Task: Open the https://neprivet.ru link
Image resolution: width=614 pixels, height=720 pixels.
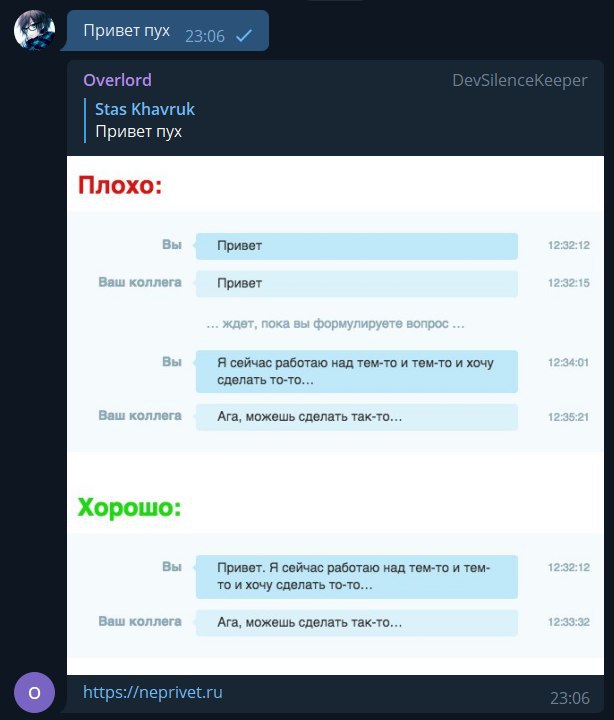Action: [152, 692]
